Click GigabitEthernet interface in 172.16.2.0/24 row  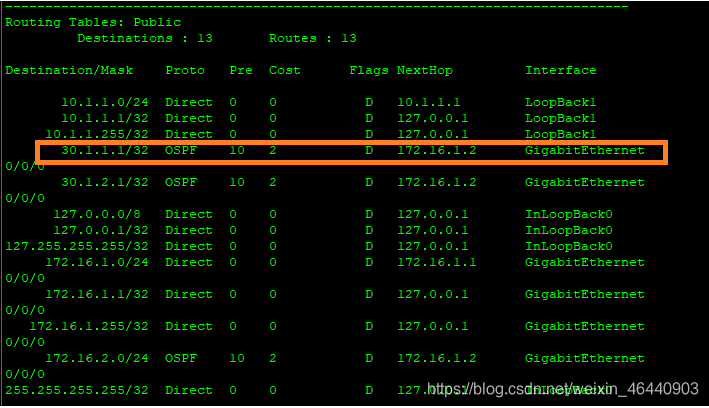tap(585, 358)
